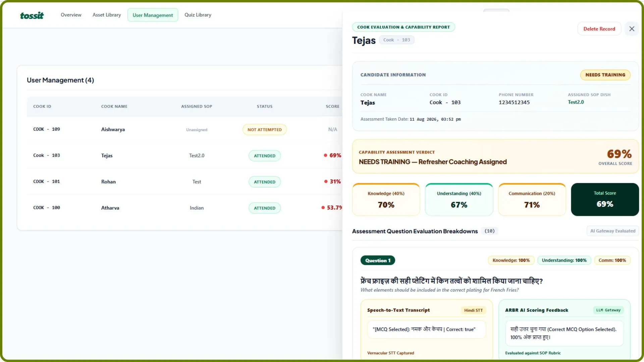Click the 69% score in the table
The height and width of the screenshot is (362, 644).
coord(332,156)
